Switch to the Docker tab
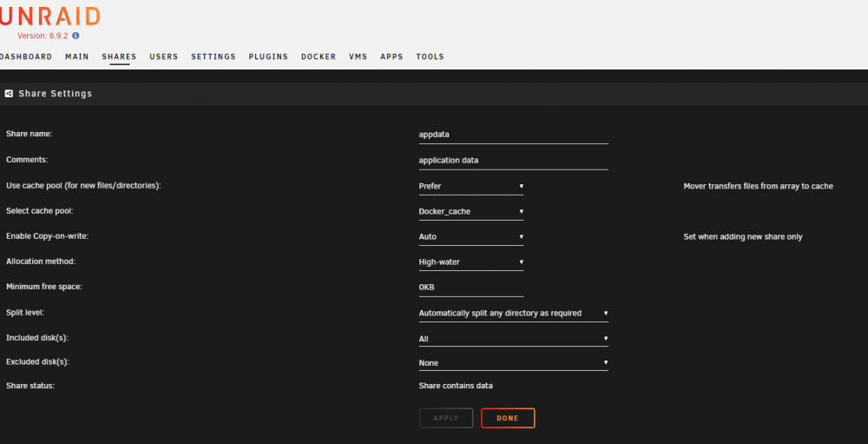The width and height of the screenshot is (868, 444). click(x=319, y=56)
